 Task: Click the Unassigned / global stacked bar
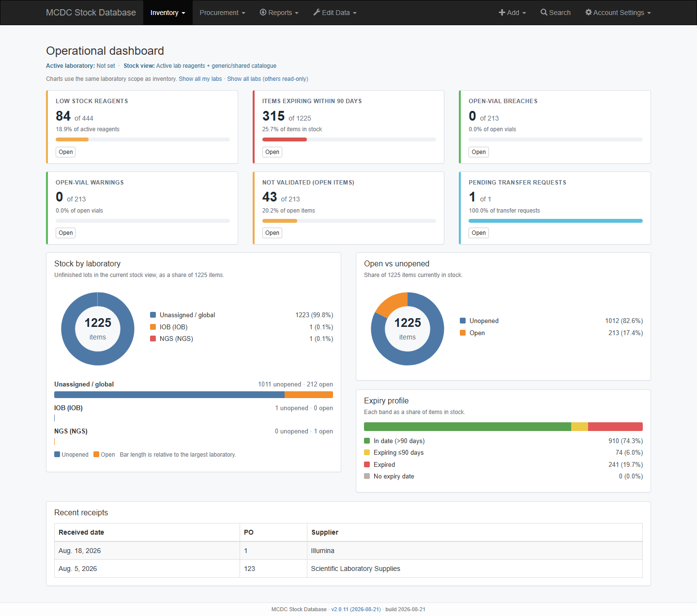point(194,395)
